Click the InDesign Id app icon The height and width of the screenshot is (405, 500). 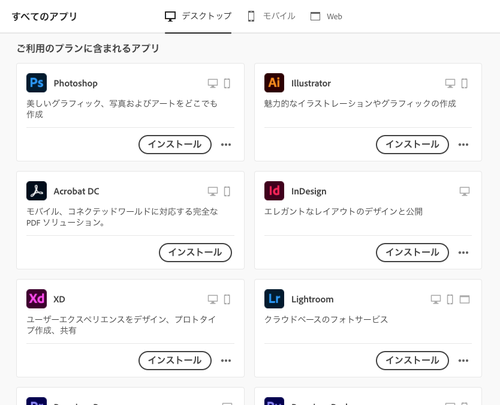[274, 191]
